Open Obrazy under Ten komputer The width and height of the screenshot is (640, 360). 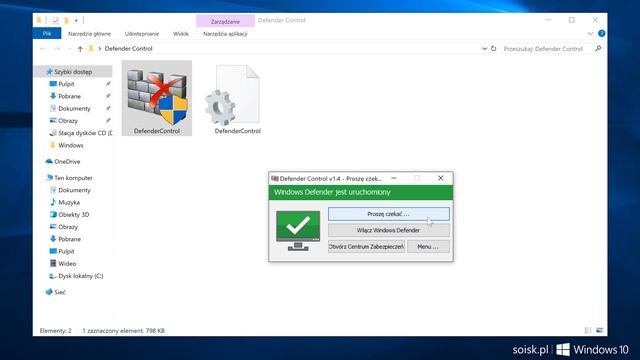pos(68,227)
